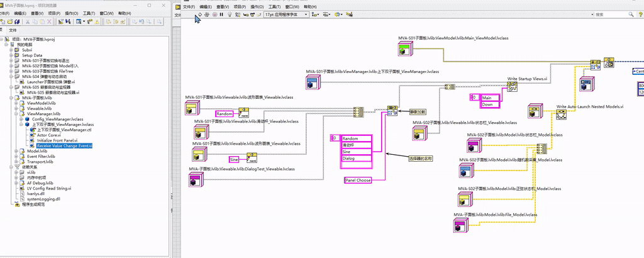Viewport: 644px width, 258px height.
Task: Click the 状态栏_Viewable.lvclass constant icon
Action: click(x=420, y=133)
